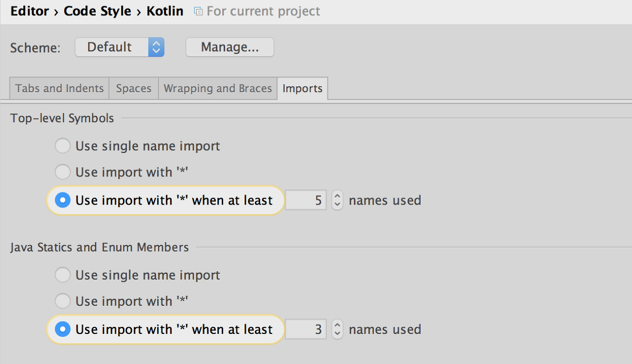The image size is (632, 364).
Task: Click the Code Style breadcrumb
Action: tap(97, 11)
